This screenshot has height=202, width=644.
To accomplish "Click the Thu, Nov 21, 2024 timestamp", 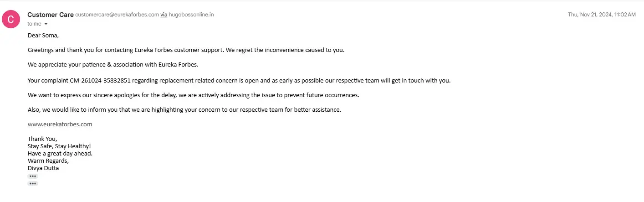I will coord(601,15).
